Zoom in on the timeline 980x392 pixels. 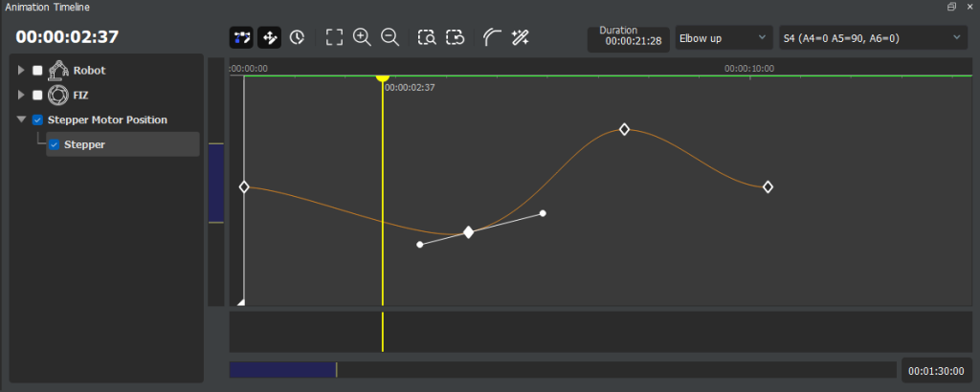tap(362, 37)
